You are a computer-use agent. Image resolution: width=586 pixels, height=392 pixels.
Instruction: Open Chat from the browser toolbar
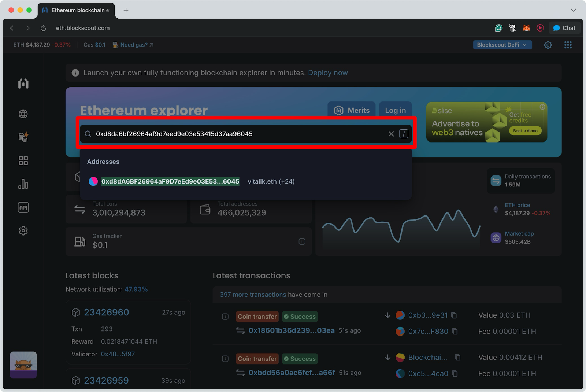[564, 28]
